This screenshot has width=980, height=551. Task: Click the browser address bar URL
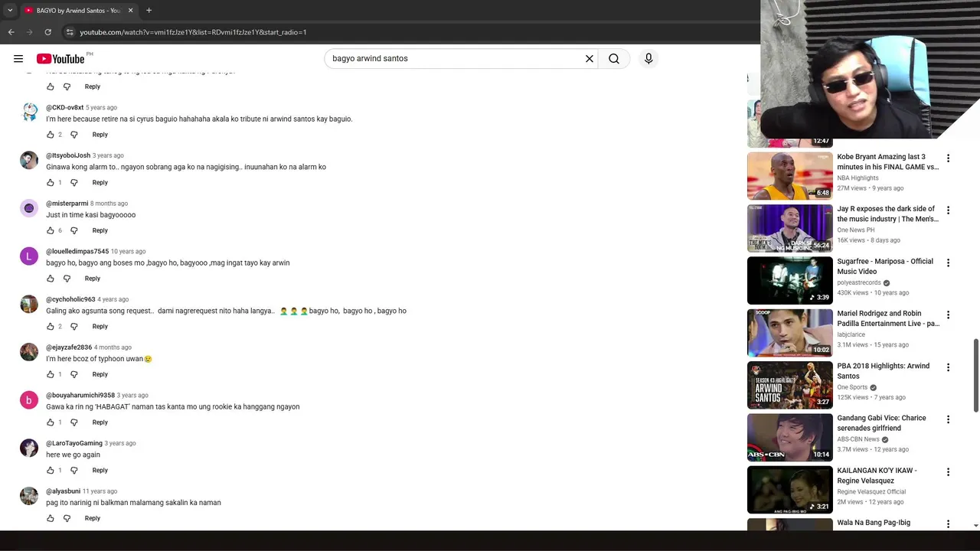point(193,32)
